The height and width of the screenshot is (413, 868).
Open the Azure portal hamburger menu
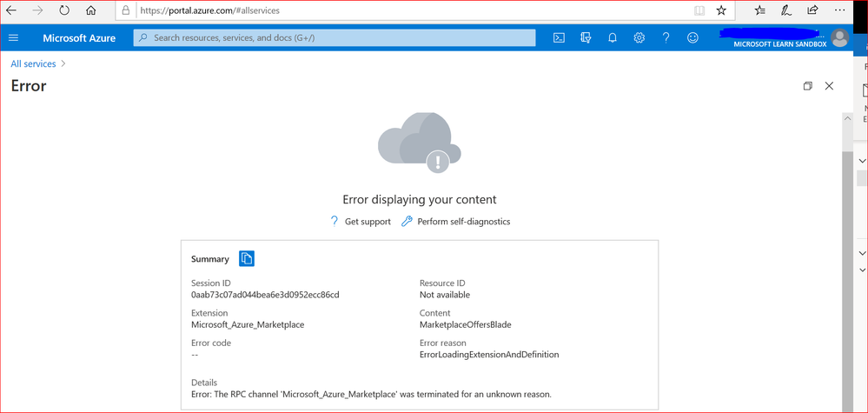pyautogui.click(x=14, y=37)
